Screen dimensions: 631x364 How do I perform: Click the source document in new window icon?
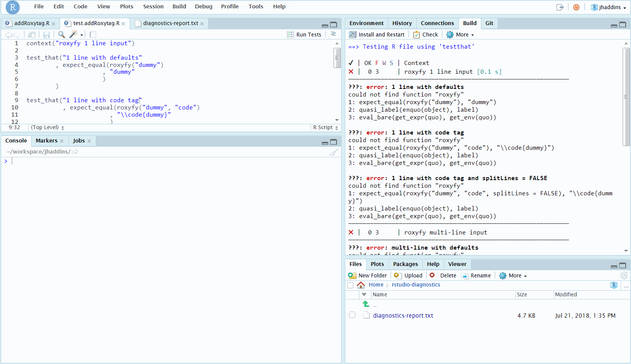tap(32, 34)
